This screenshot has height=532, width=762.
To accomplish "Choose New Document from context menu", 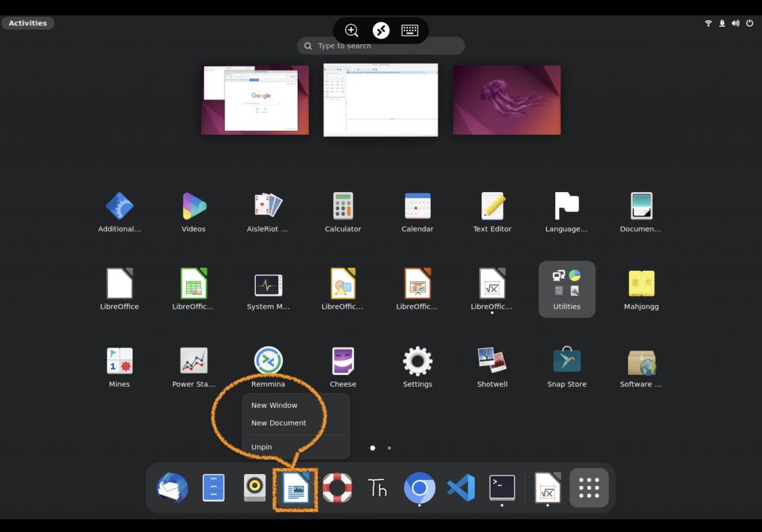I will pyautogui.click(x=279, y=423).
